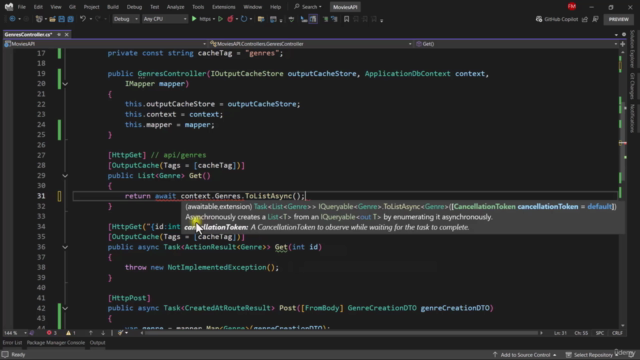
Task: Open the Analyze menu
Action: pyautogui.click(x=176, y=7)
